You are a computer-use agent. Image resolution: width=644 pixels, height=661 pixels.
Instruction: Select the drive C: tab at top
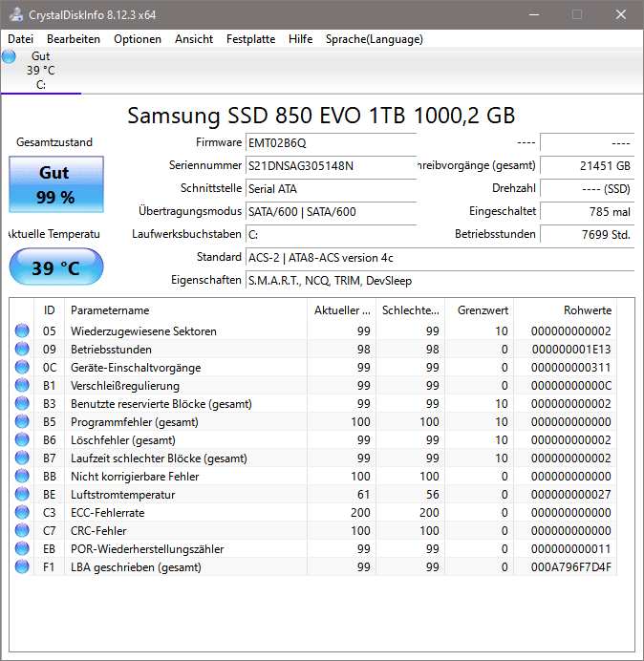41,71
